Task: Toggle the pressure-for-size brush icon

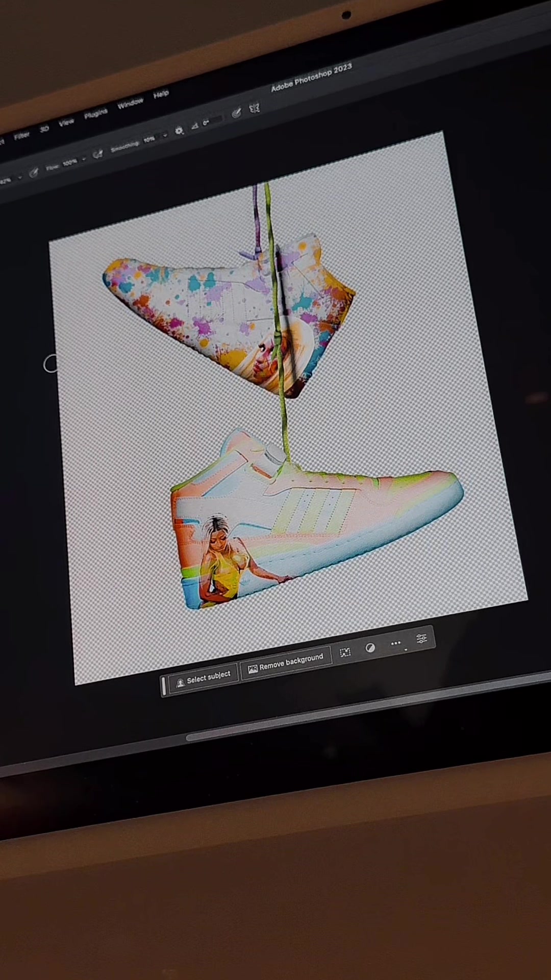Action: [236, 113]
